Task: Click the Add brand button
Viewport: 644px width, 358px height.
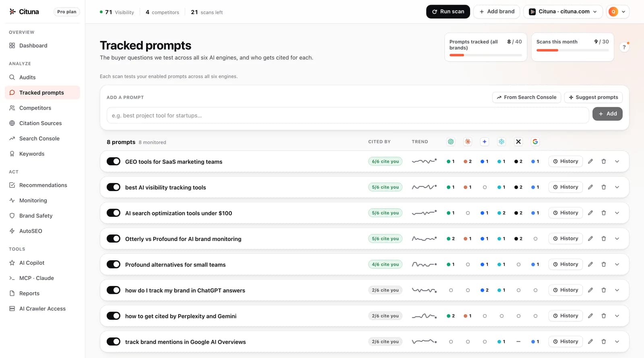Action: (x=497, y=12)
